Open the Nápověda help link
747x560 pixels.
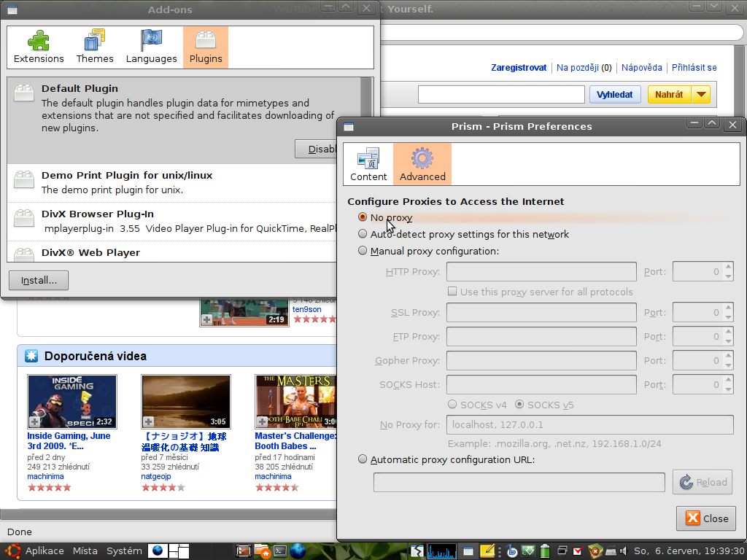click(x=642, y=68)
